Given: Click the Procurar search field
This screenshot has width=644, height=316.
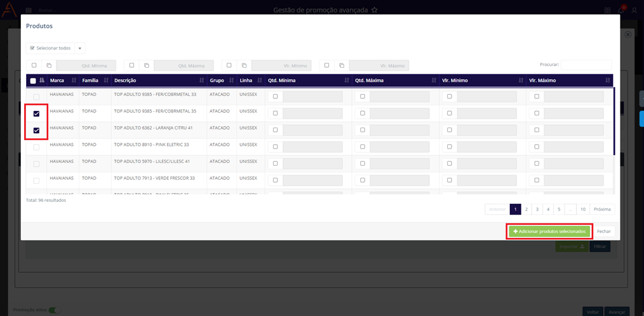Looking at the screenshot, I should tap(586, 65).
